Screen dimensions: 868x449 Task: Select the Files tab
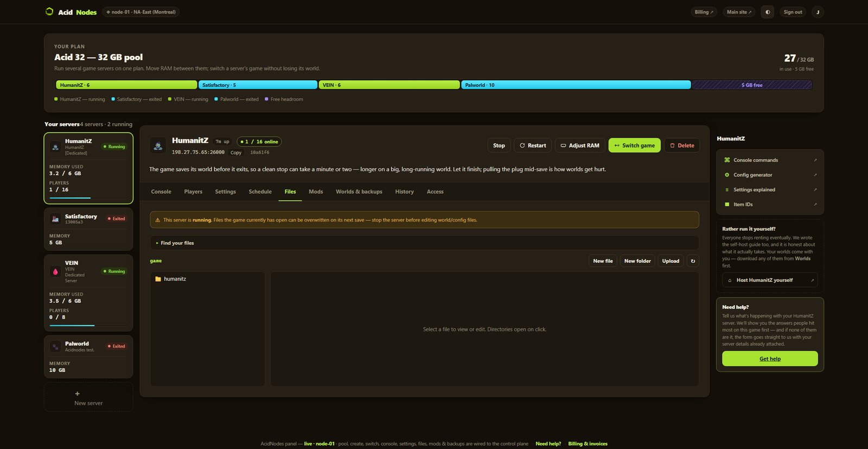coord(290,192)
